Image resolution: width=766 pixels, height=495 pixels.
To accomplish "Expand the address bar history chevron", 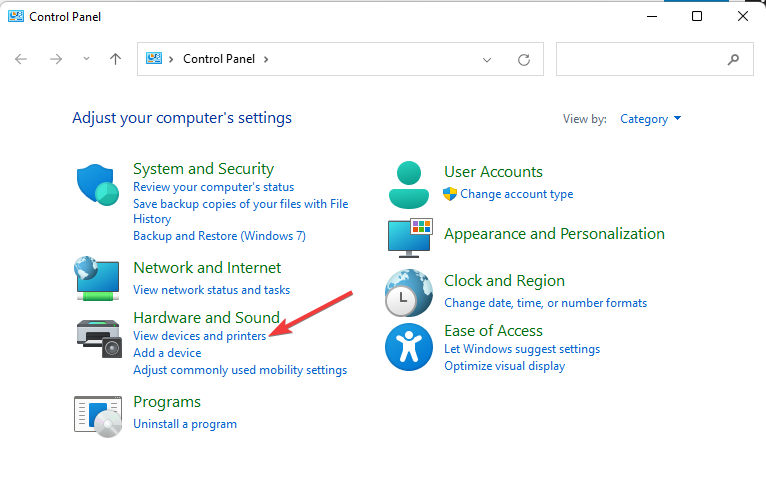I will pos(487,60).
